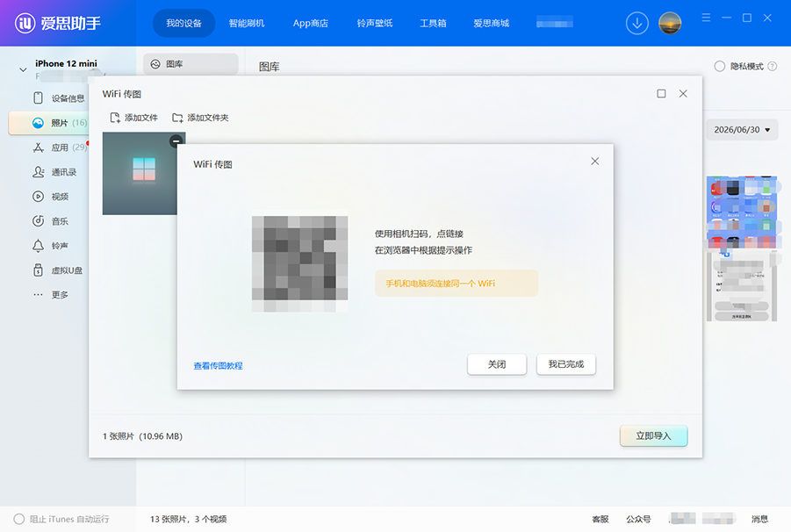Remove the added photo via minus badge
This screenshot has width=791, height=532.
[x=176, y=141]
